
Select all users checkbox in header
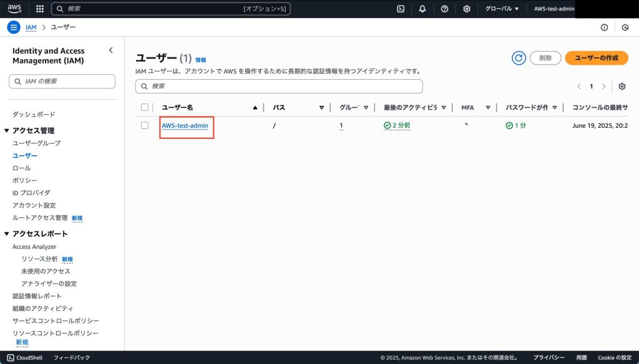click(x=145, y=107)
